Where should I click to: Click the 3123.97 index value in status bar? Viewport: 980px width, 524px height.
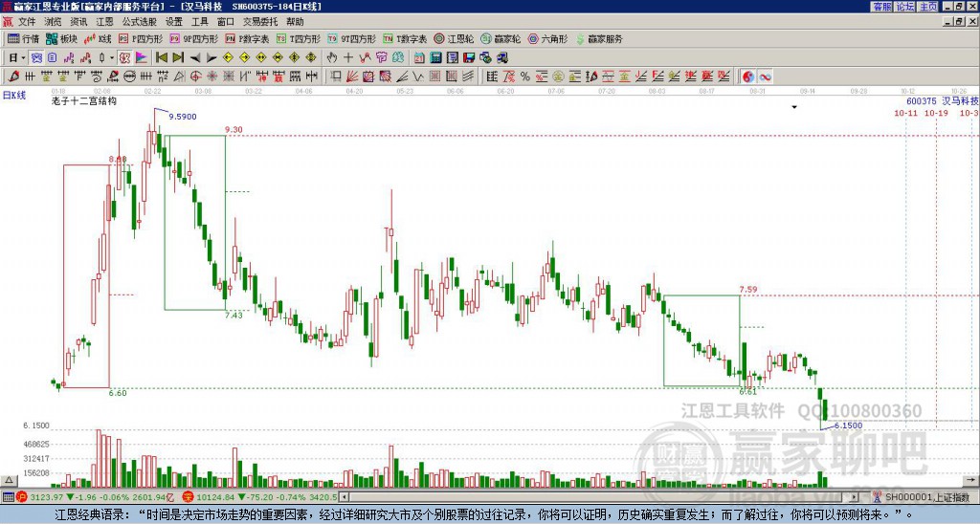tap(46, 497)
